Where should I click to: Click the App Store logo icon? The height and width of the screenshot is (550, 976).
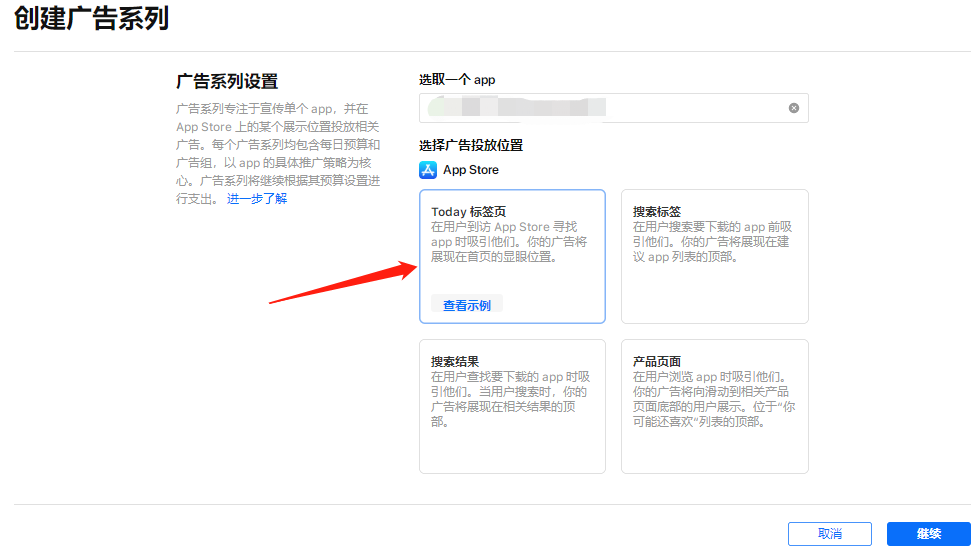[428, 170]
